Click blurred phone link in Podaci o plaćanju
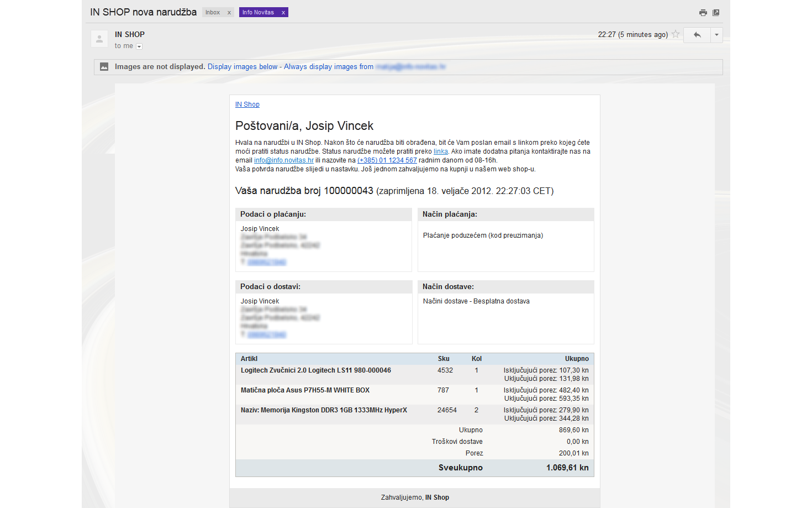 (x=267, y=262)
